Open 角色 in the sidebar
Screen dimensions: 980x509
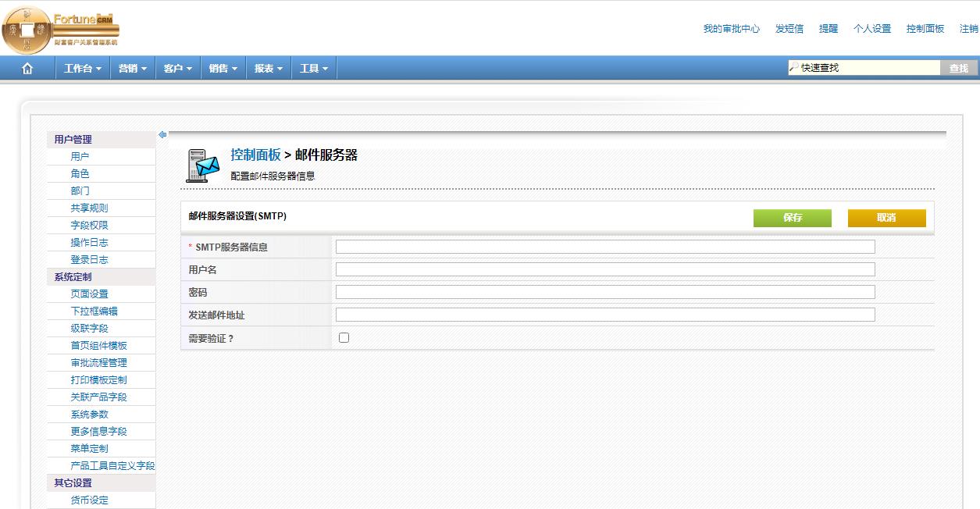coord(80,174)
